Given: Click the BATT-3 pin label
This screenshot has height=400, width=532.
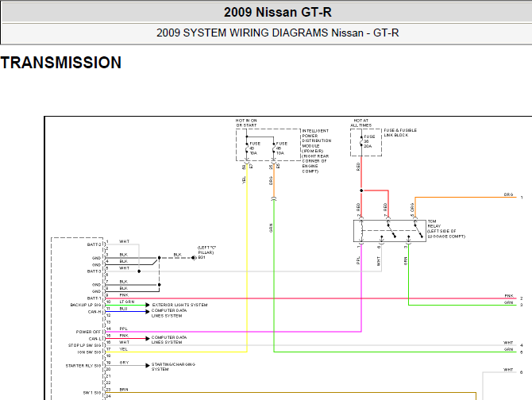Looking at the screenshot, I should [x=94, y=271].
